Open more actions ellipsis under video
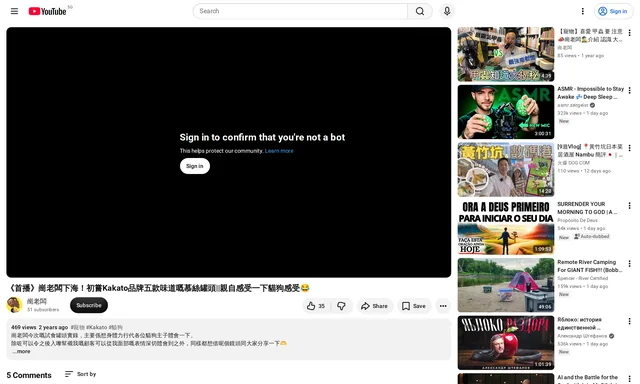Image resolution: width=640 pixels, height=384 pixels. coord(443,306)
